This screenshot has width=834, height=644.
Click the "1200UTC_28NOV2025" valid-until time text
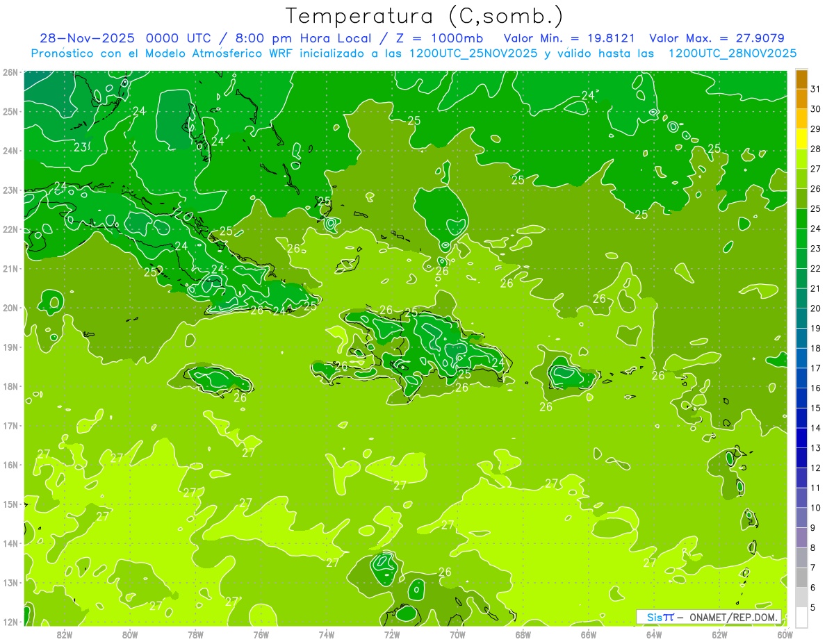point(732,53)
